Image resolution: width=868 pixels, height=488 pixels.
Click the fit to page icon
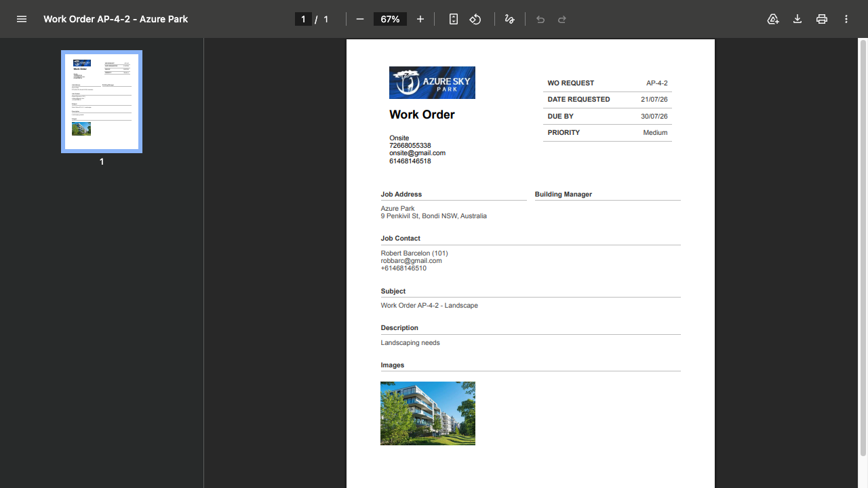[x=454, y=19]
